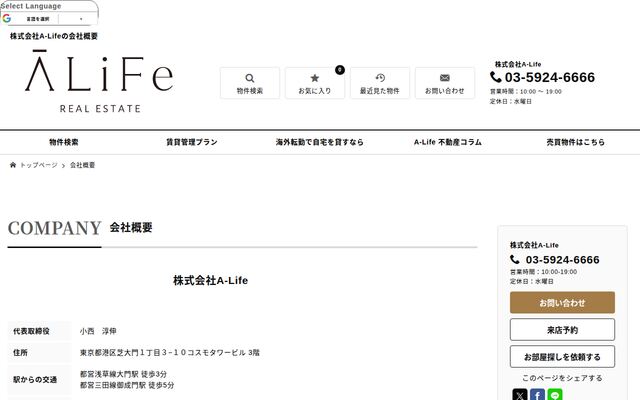Open 最近見た物件 recently viewed button
The height and width of the screenshot is (400, 640).
tap(380, 83)
